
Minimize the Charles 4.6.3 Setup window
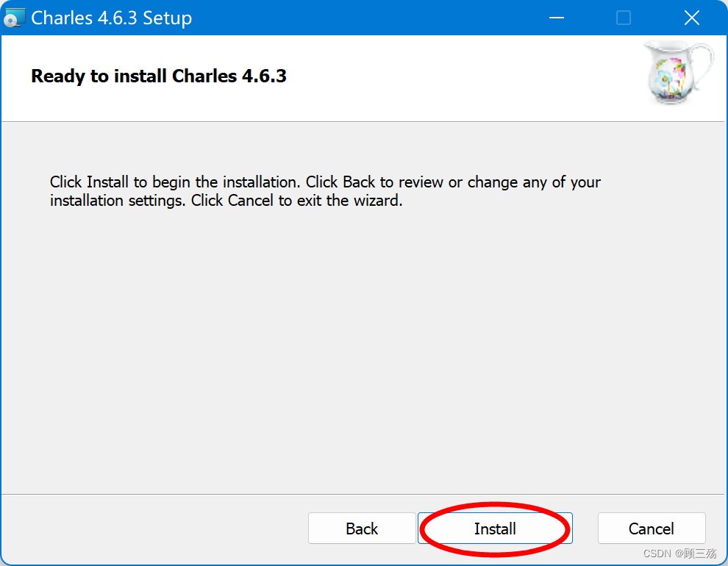[556, 18]
